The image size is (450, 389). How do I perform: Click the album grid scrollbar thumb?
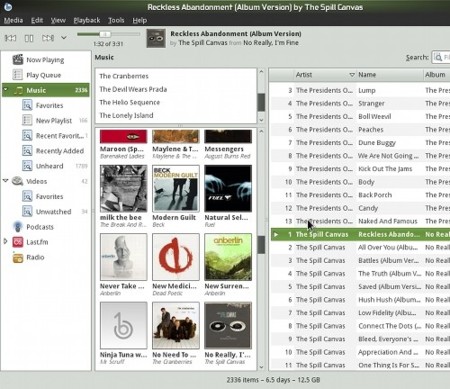point(261,245)
